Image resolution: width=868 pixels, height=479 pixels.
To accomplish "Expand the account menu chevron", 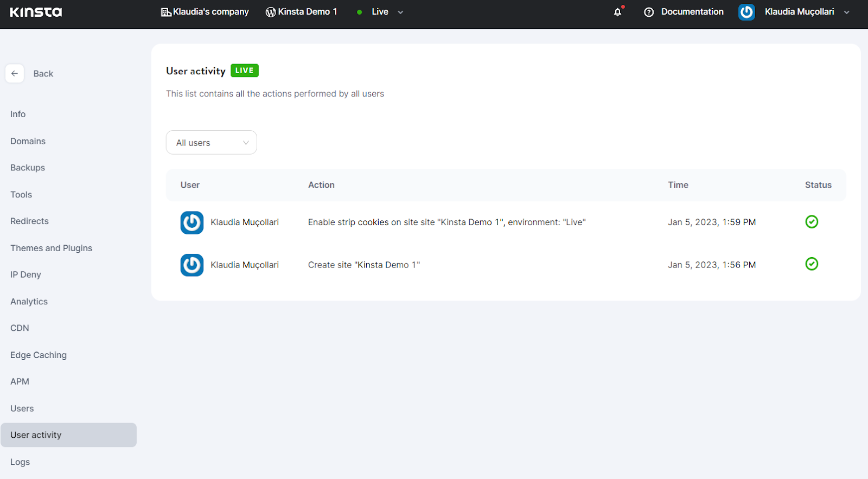I will click(x=847, y=12).
